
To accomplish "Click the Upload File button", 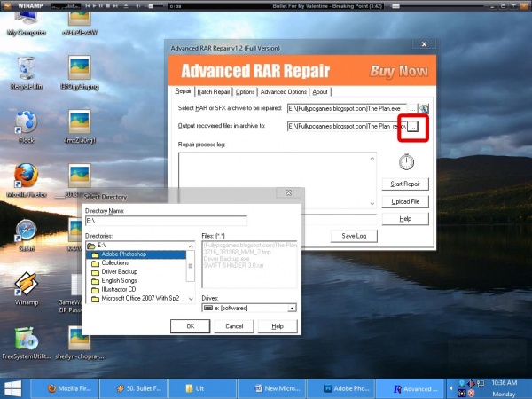I will (x=405, y=201).
